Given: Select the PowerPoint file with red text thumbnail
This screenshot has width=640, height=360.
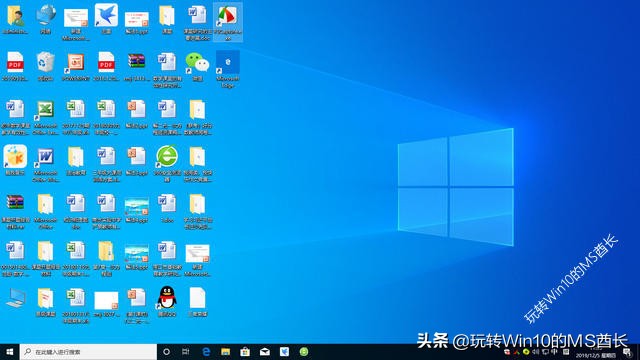Looking at the screenshot, I should [136, 23].
